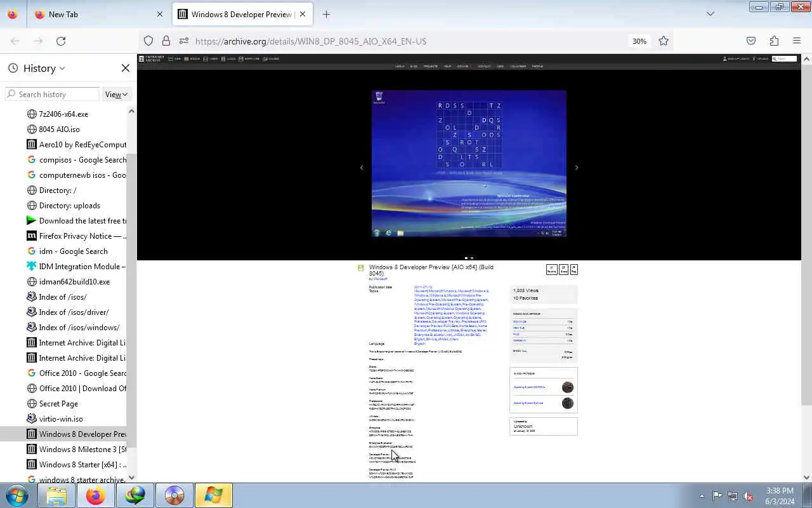Open the taskbar clock showing 3:38 PM

click(x=780, y=496)
